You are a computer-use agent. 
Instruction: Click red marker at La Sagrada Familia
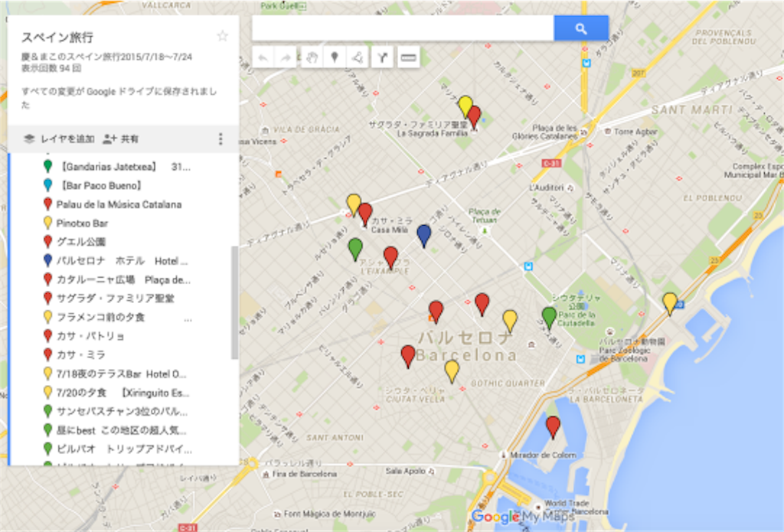(x=475, y=117)
